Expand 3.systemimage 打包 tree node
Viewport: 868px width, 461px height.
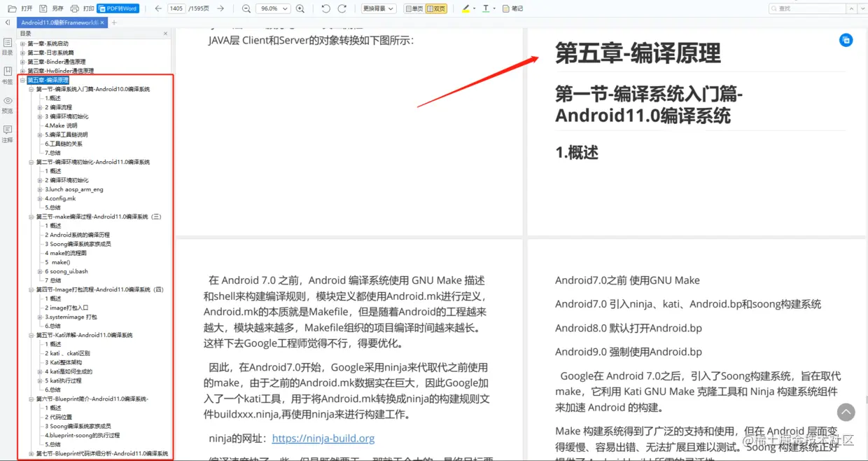[40, 317]
